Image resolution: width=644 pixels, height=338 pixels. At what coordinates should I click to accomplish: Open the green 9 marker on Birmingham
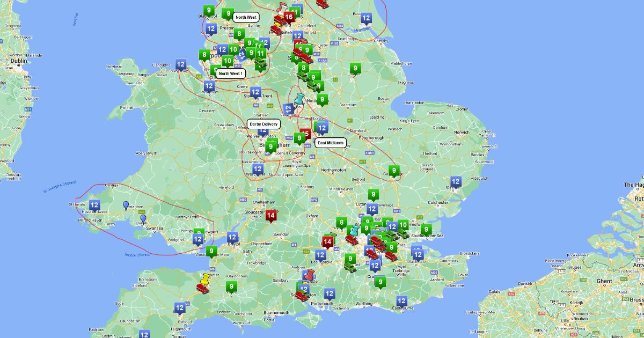tap(271, 148)
